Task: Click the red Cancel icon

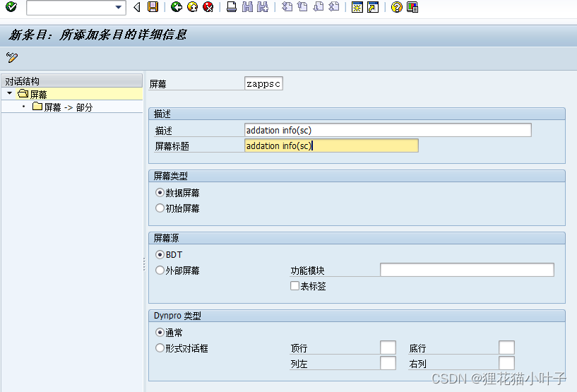Action: pyautogui.click(x=208, y=6)
